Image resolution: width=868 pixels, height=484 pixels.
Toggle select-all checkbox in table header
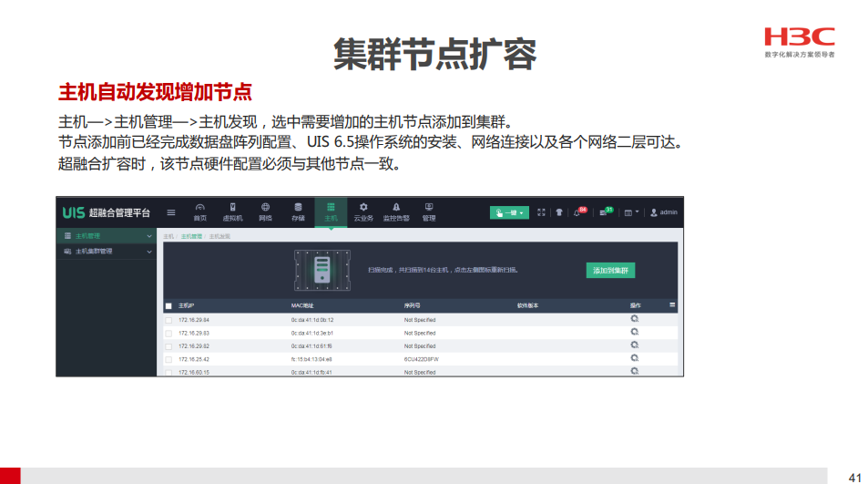pos(168,305)
